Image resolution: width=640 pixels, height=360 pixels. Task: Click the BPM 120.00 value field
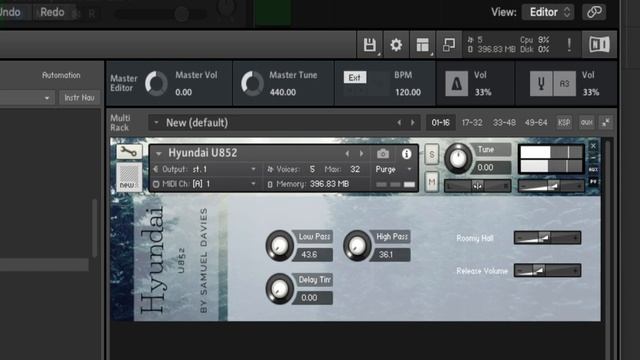tap(407, 92)
